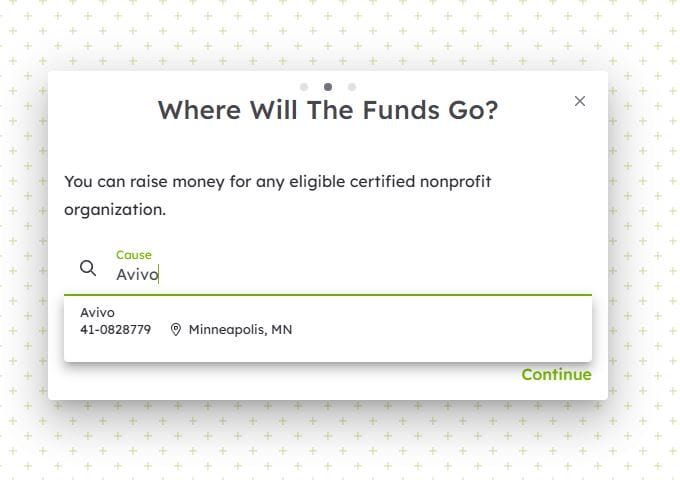Click the green Cause field label
680x480 pixels.
133,256
